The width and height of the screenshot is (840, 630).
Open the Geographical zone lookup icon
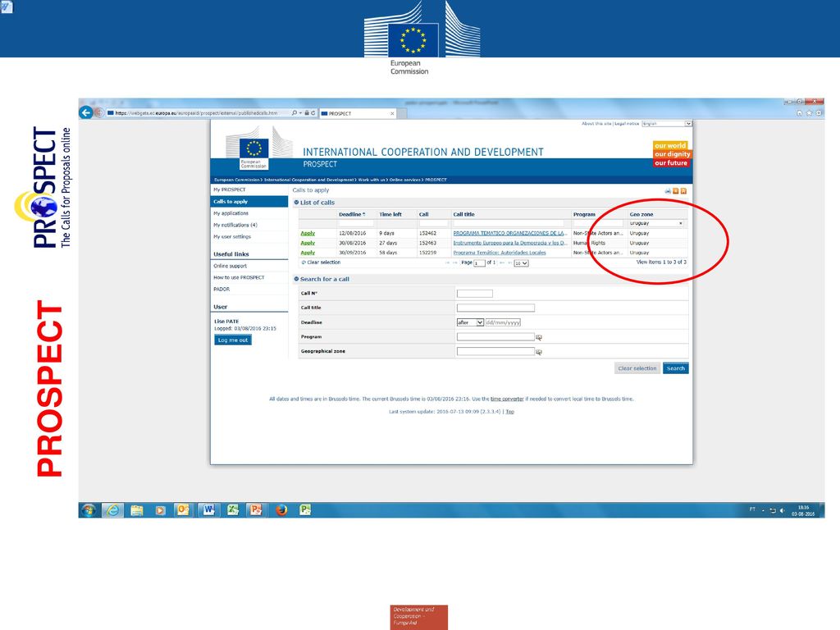(539, 352)
